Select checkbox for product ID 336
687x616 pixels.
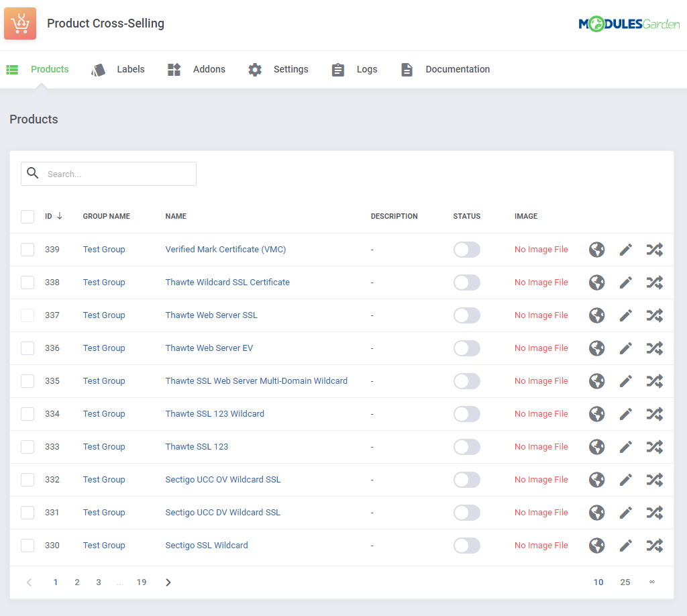coord(28,348)
